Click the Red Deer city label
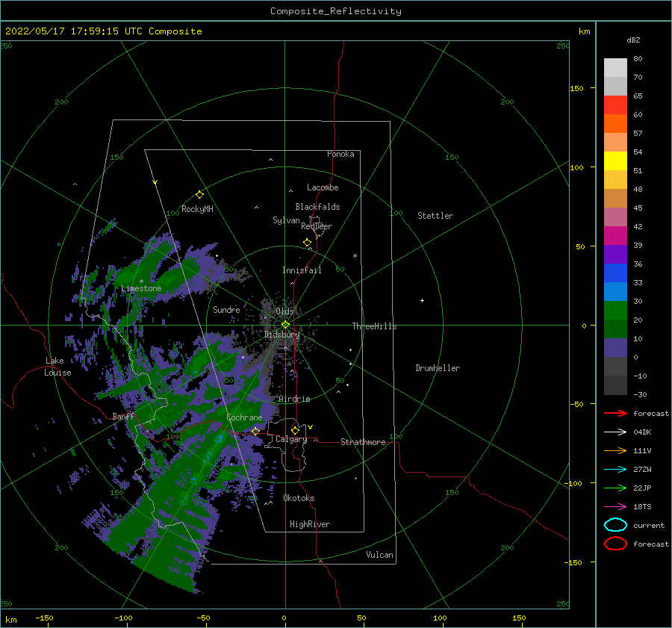 click(317, 226)
